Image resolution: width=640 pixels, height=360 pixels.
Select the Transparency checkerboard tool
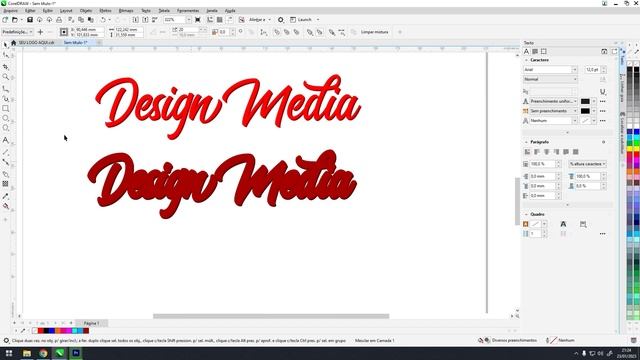tap(5, 184)
